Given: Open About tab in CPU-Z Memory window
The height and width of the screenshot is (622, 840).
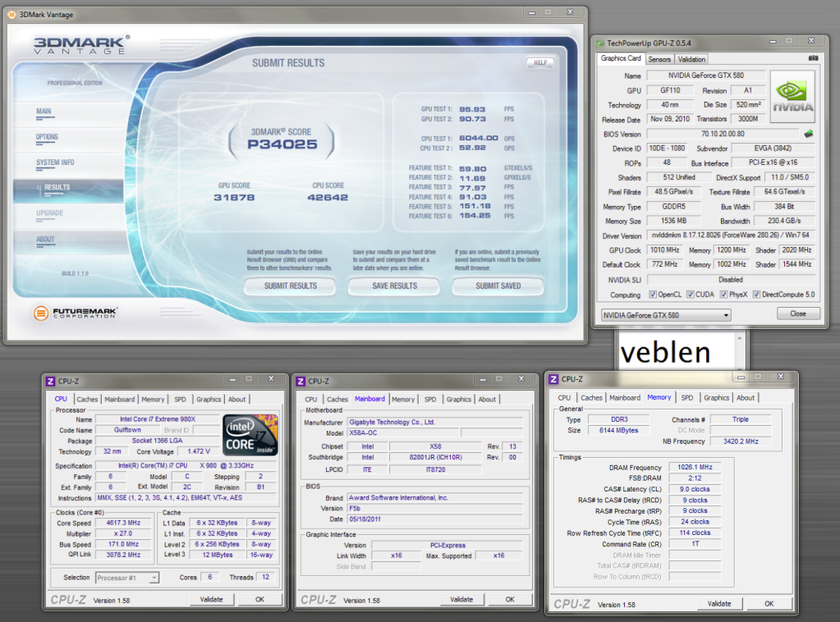Looking at the screenshot, I should click(x=746, y=398).
